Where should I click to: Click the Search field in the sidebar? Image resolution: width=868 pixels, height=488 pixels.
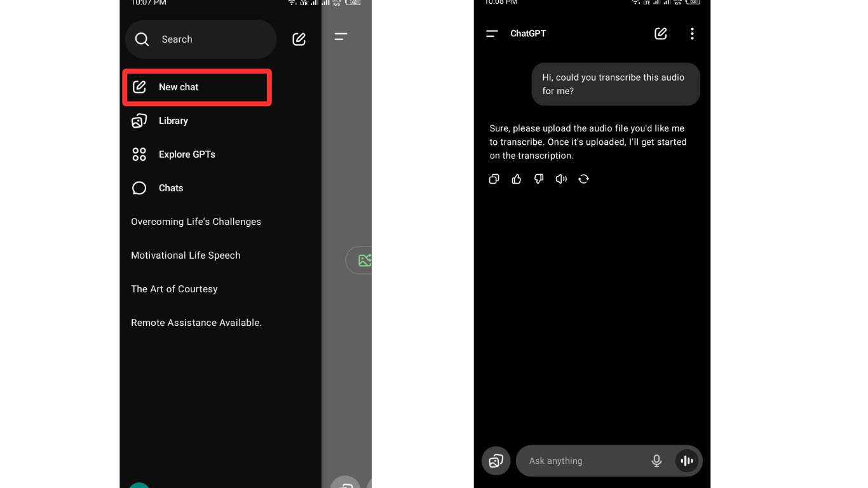tap(201, 39)
